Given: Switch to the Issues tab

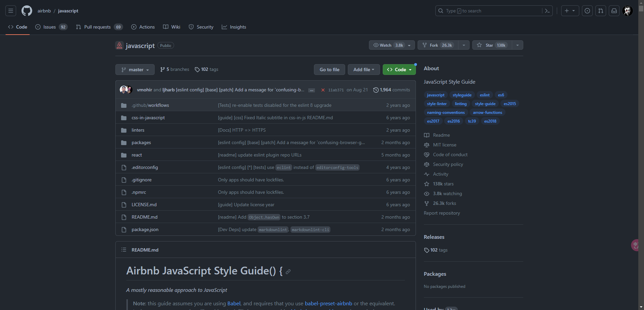Looking at the screenshot, I should tap(51, 27).
